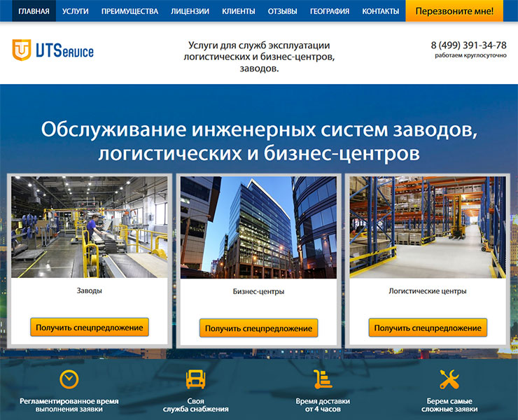Click the работаем круглосуточно text
518x420 pixels.
pyautogui.click(x=471, y=55)
